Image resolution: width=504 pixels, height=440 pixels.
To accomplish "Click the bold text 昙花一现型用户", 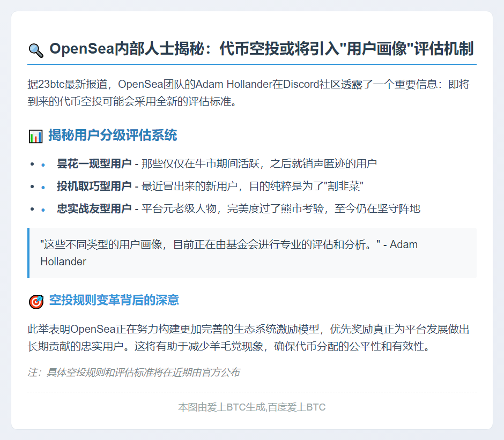I will (x=94, y=163).
